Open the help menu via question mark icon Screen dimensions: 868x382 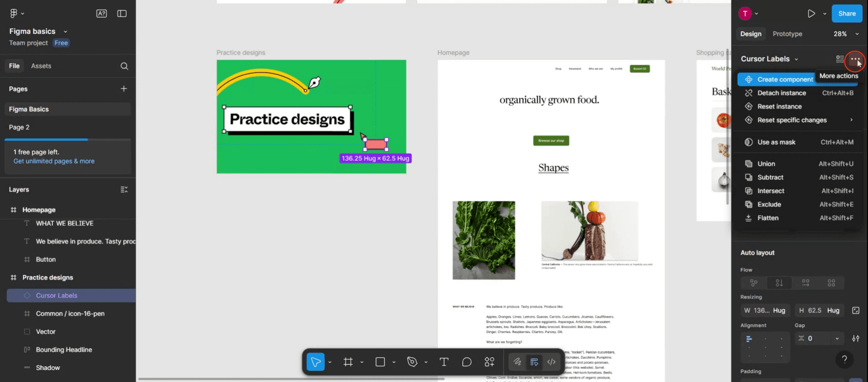pyautogui.click(x=845, y=360)
